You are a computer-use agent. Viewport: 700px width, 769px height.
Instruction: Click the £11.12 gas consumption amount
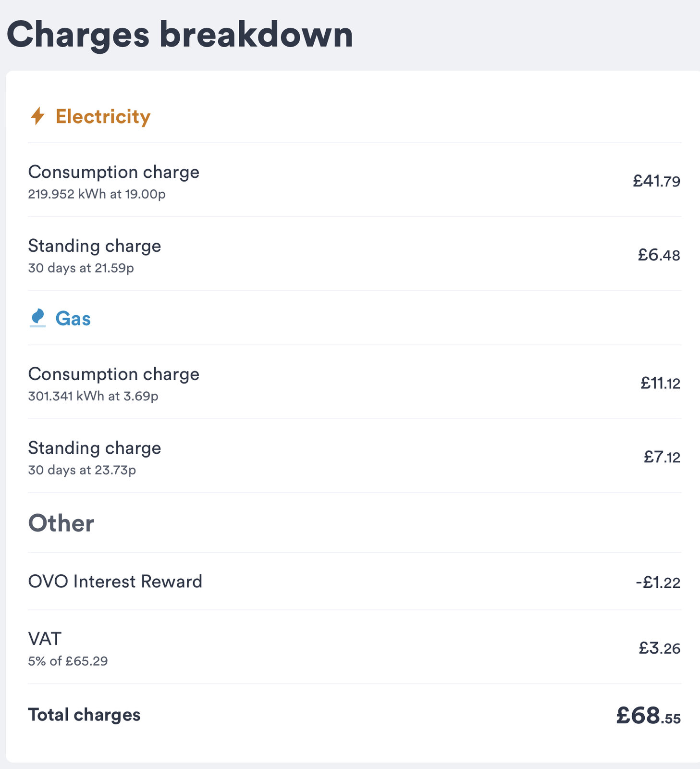(660, 383)
